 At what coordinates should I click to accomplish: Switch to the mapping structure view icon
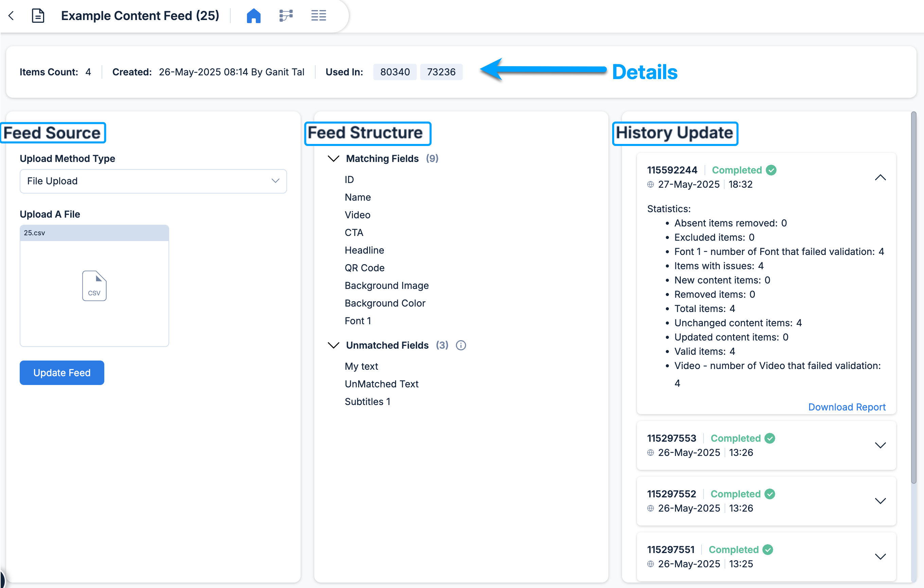click(286, 16)
